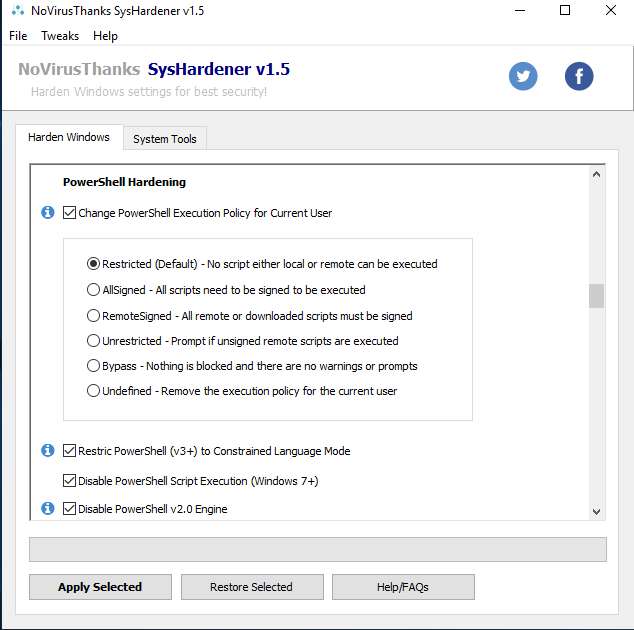Viewport: 634px width, 630px height.
Task: Click the empty progress bar
Action: click(x=317, y=549)
